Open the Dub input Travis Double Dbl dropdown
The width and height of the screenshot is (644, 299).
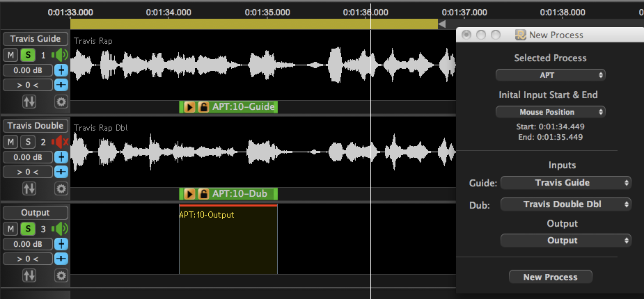coord(565,204)
